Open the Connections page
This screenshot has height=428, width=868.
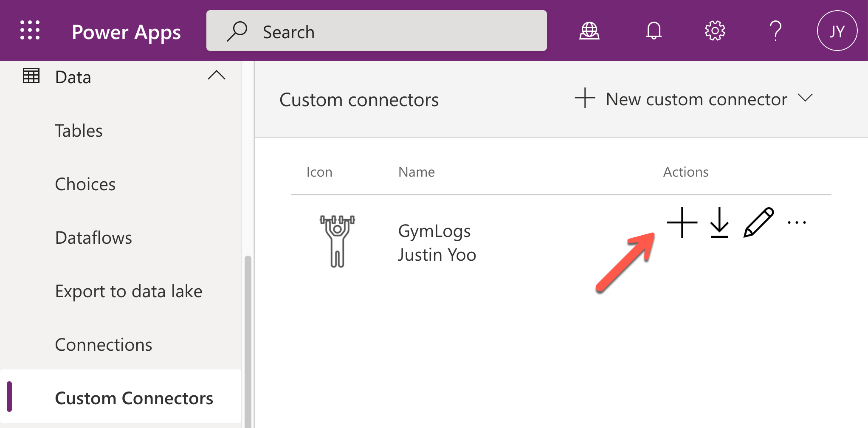pyautogui.click(x=104, y=345)
